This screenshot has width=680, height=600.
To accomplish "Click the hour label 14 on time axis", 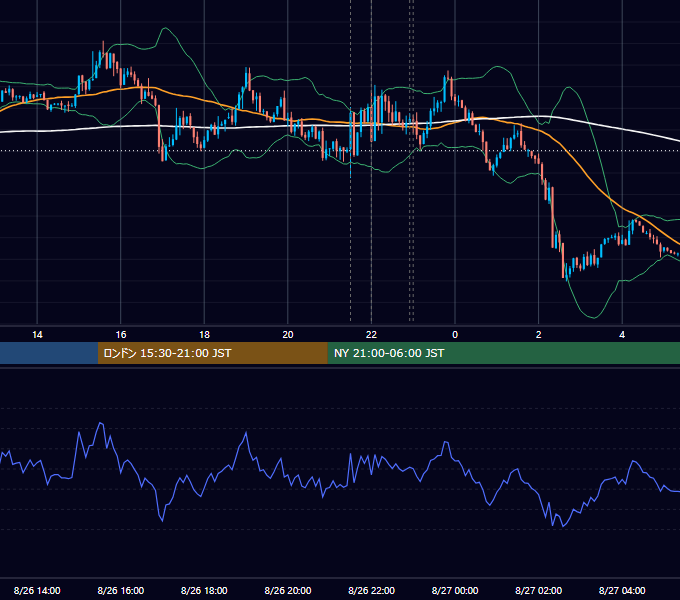I will [x=37, y=335].
